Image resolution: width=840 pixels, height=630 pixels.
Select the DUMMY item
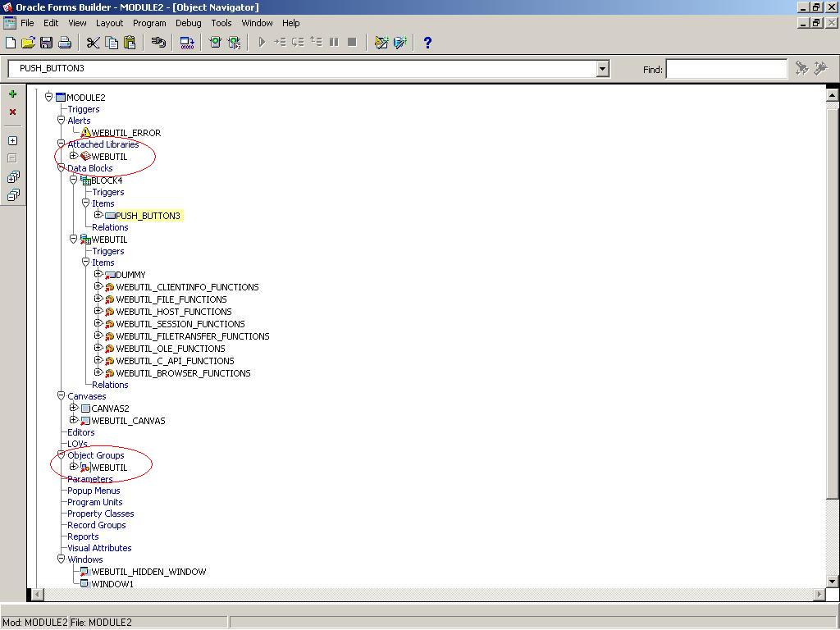coord(130,275)
